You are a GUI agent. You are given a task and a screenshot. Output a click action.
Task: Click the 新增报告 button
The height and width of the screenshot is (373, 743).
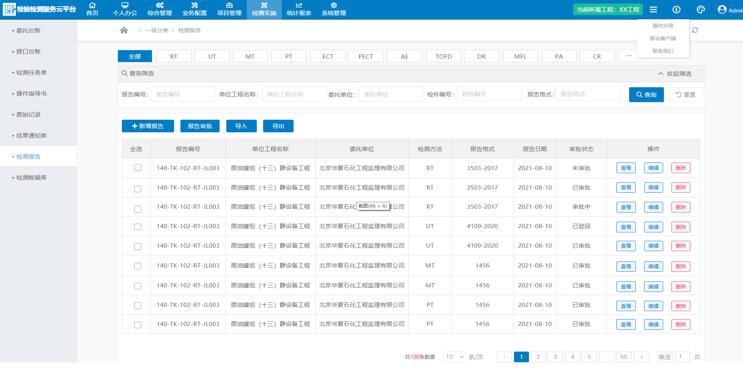coord(148,126)
